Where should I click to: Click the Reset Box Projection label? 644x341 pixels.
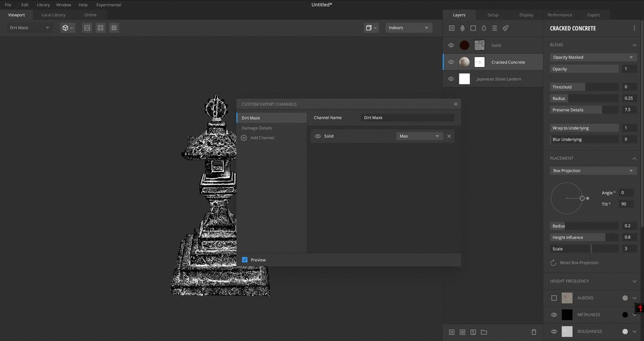click(579, 263)
